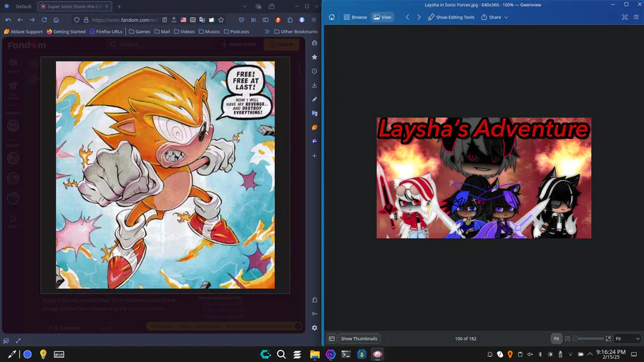This screenshot has height=362, width=644.
Task: Open history clock icon in browser side panel
Action: click(x=314, y=71)
